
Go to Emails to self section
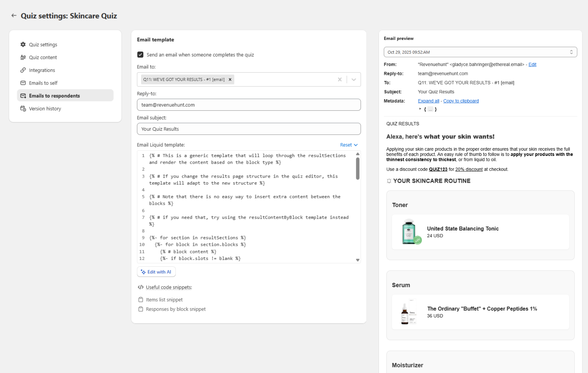tap(43, 83)
